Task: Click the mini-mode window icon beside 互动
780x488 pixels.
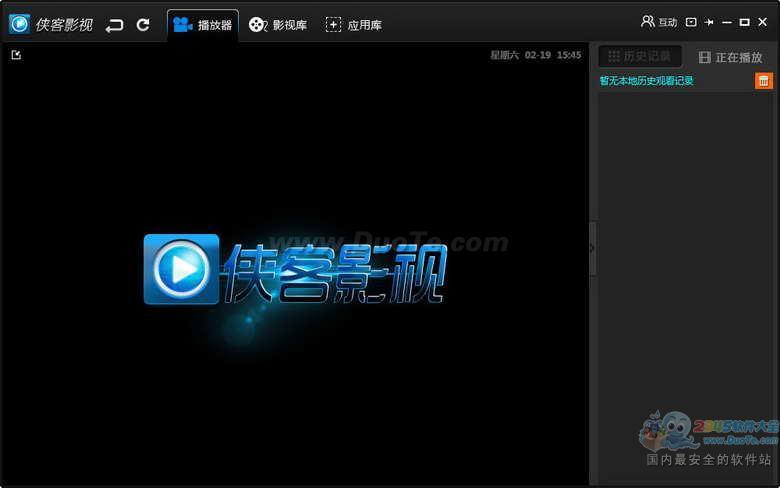Action: click(x=691, y=22)
